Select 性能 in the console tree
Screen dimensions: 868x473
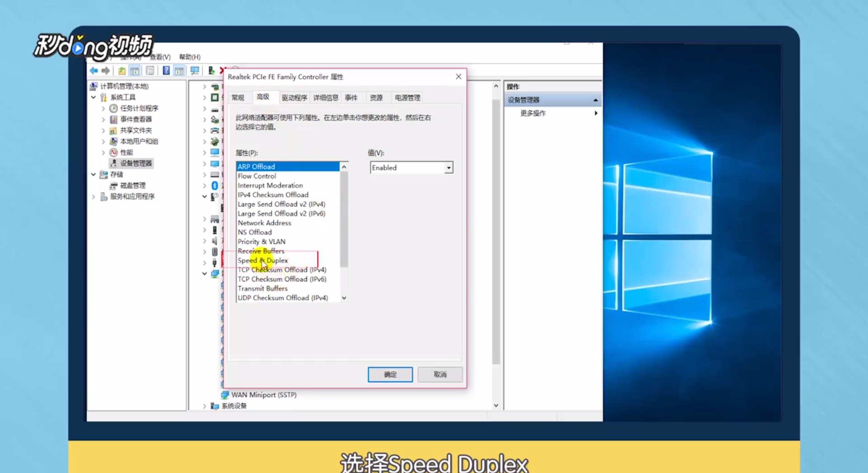pyautogui.click(x=126, y=152)
